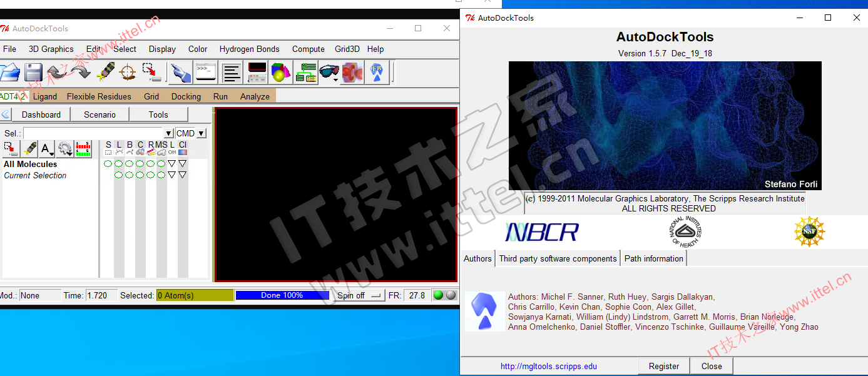Viewport: 868px width, 376px height.
Task: Click the blue left chevron collapse icon
Action: (6, 114)
